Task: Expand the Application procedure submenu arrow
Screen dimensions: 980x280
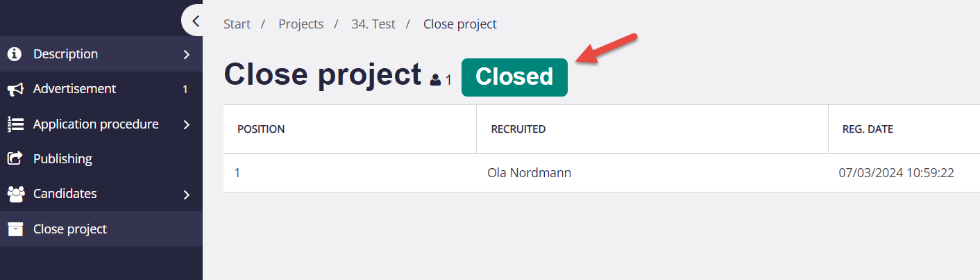Action: (x=186, y=124)
